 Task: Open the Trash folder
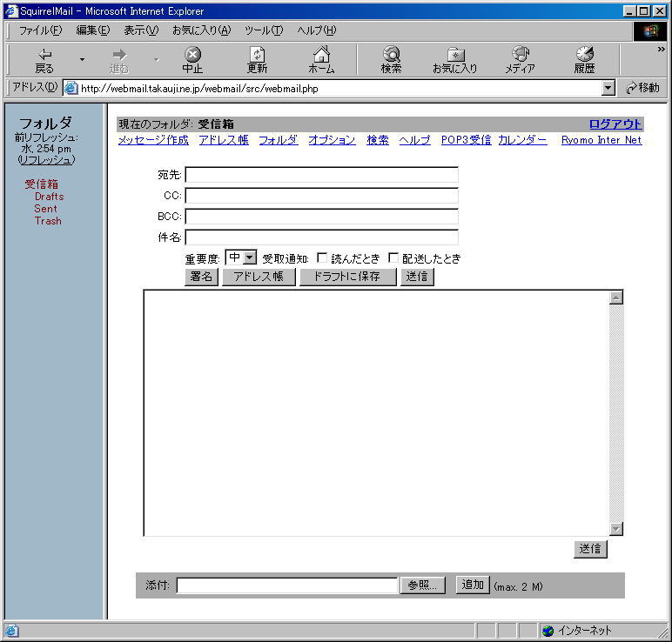(48, 221)
